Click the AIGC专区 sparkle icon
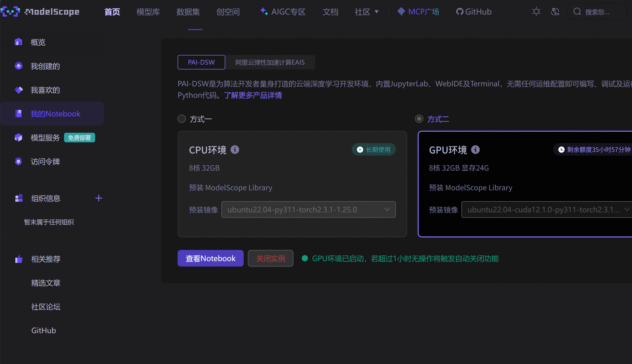 264,11
